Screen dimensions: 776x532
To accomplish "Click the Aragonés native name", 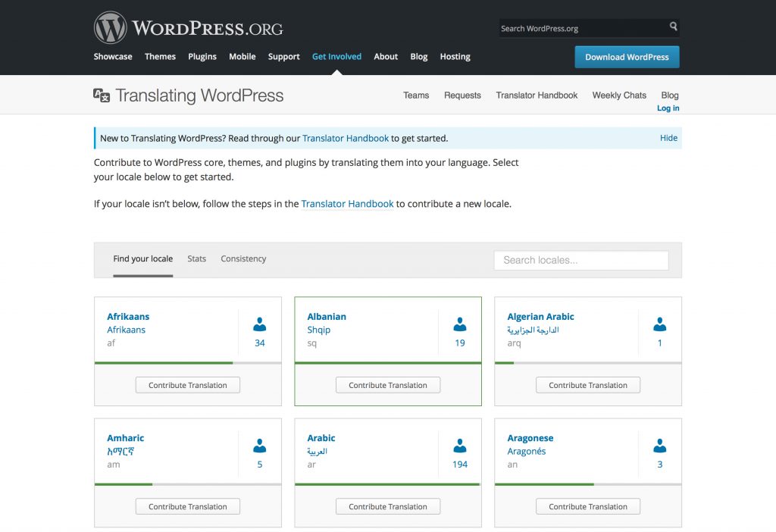I will click(527, 451).
